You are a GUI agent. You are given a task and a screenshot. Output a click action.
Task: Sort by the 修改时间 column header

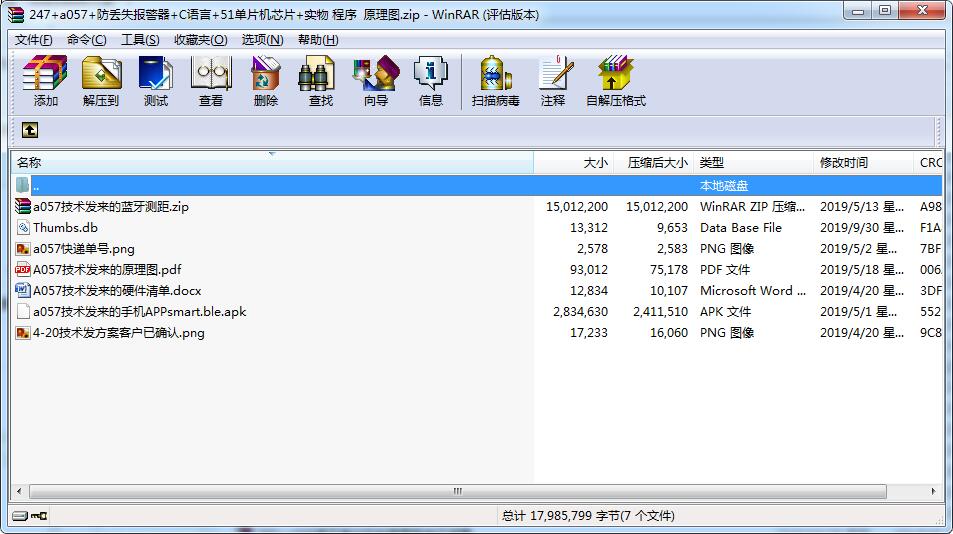(x=863, y=162)
